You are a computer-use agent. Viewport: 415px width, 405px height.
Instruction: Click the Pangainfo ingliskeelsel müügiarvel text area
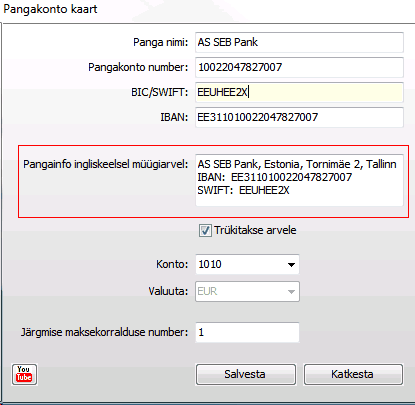pyautogui.click(x=299, y=180)
